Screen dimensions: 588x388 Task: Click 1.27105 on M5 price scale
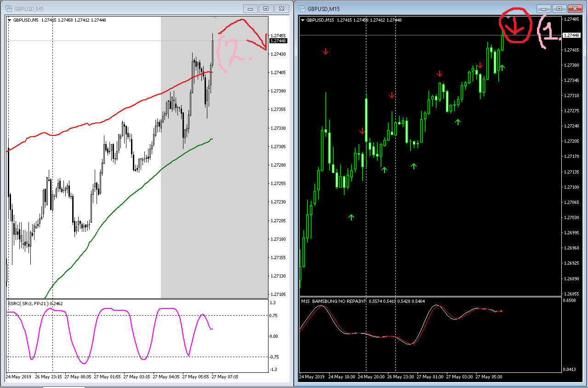coord(279,294)
